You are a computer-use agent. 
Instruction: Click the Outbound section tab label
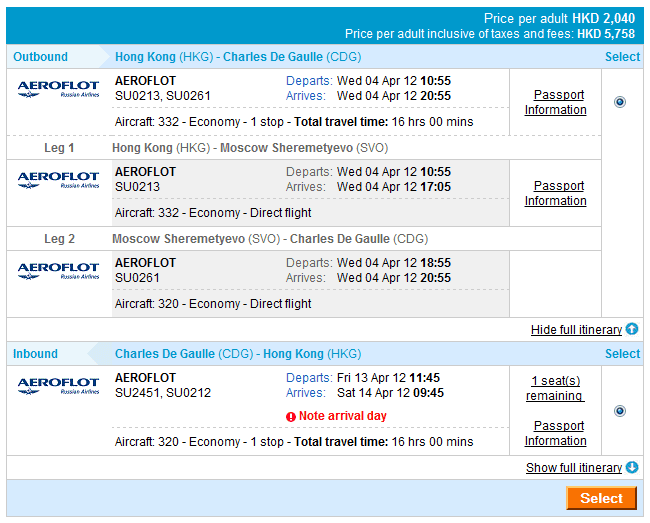pos(41,57)
